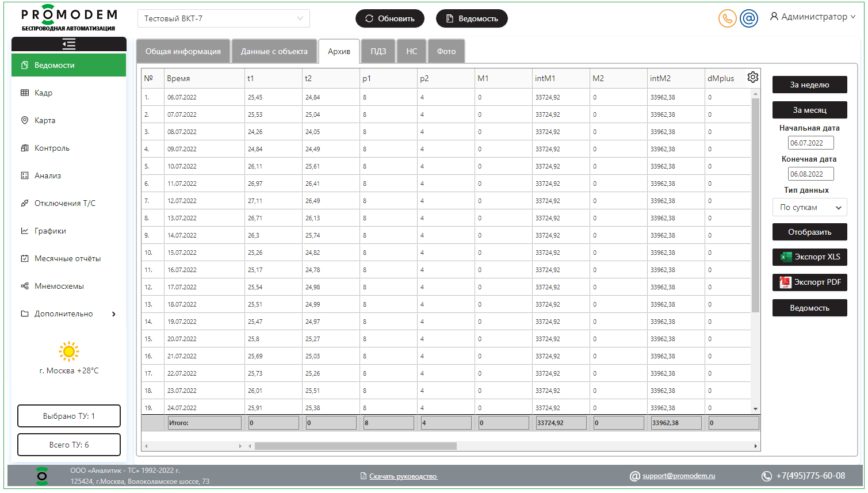The width and height of the screenshot is (868, 493).
Task: Click the Отключения Т/С plug icon
Action: tap(25, 203)
